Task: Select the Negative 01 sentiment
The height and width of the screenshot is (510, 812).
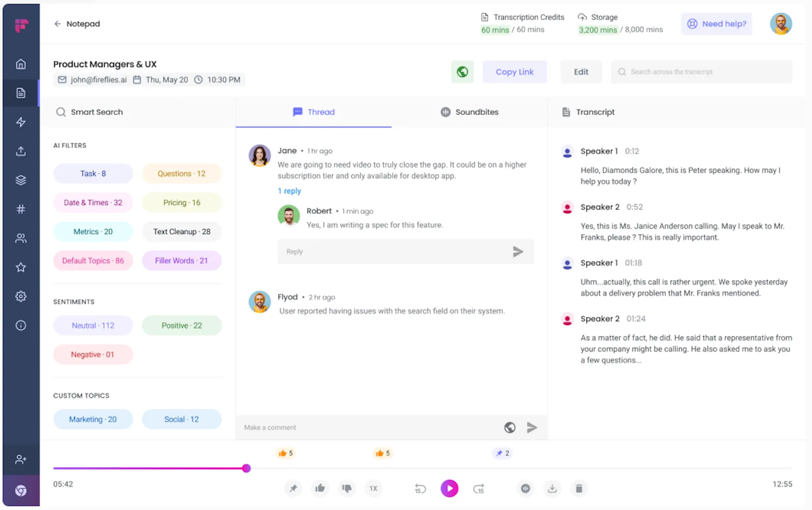Action: point(93,355)
